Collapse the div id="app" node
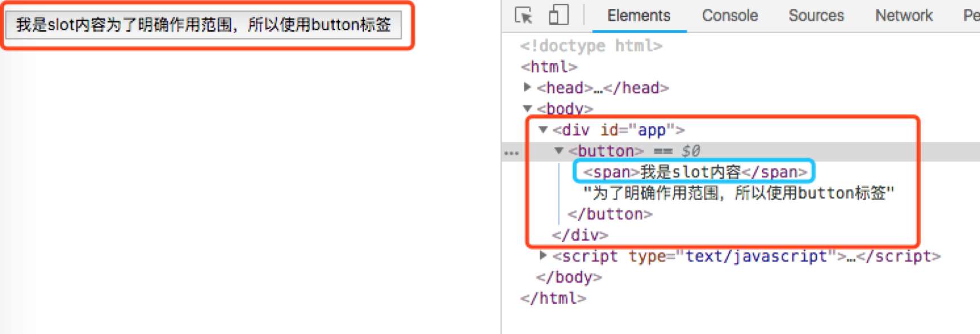This screenshot has height=334, width=980. click(x=544, y=130)
